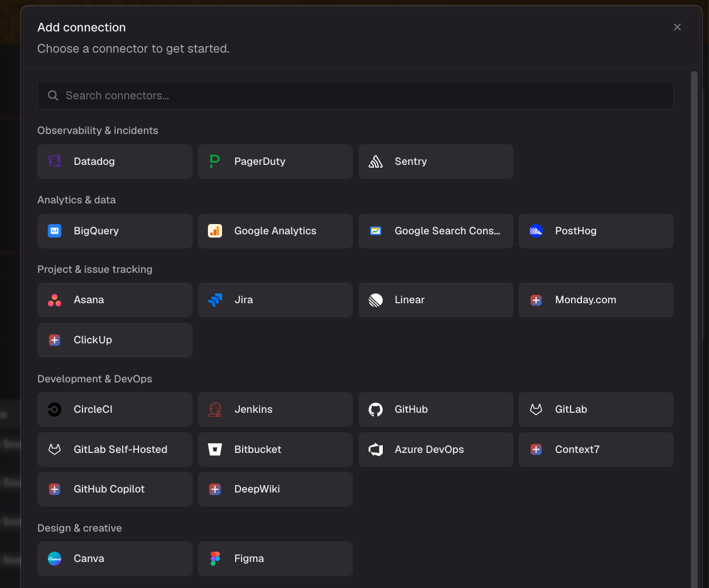The image size is (709, 588).
Task: Click the PagerDuty green P icon
Action: point(215,162)
